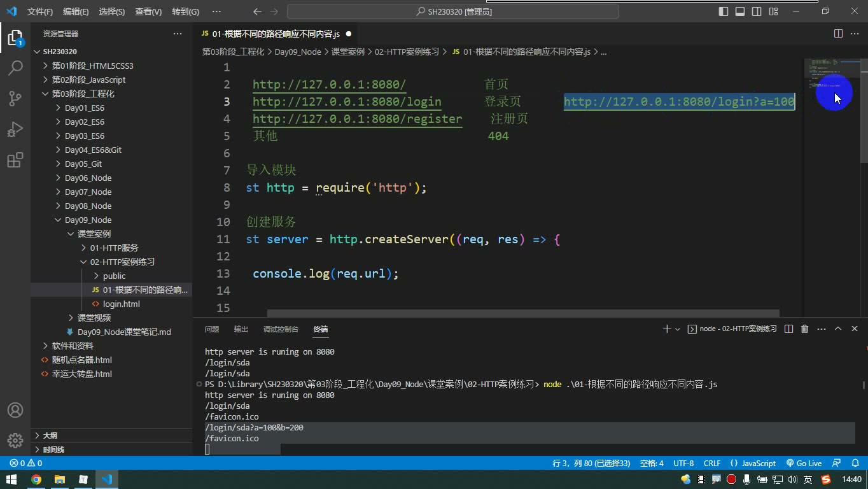Screen dimensions: 868x489
Task: Go back with the navigation arrow
Action: pos(257,11)
